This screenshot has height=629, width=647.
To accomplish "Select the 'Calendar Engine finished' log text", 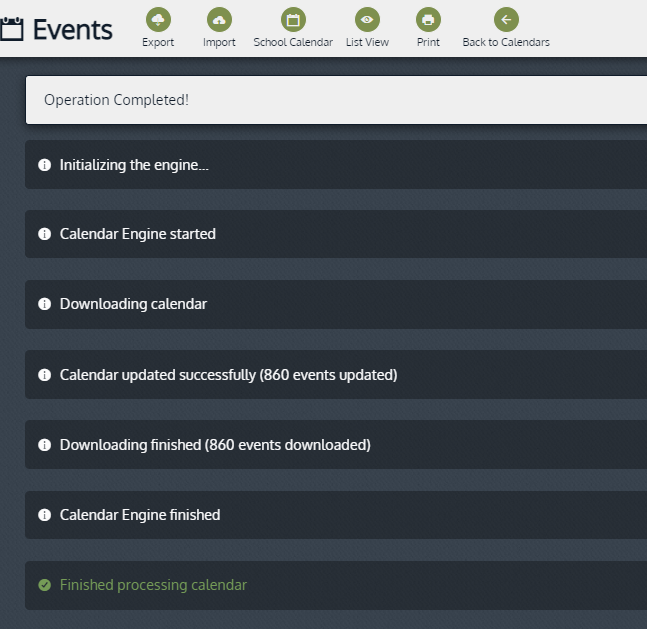I will click(140, 515).
